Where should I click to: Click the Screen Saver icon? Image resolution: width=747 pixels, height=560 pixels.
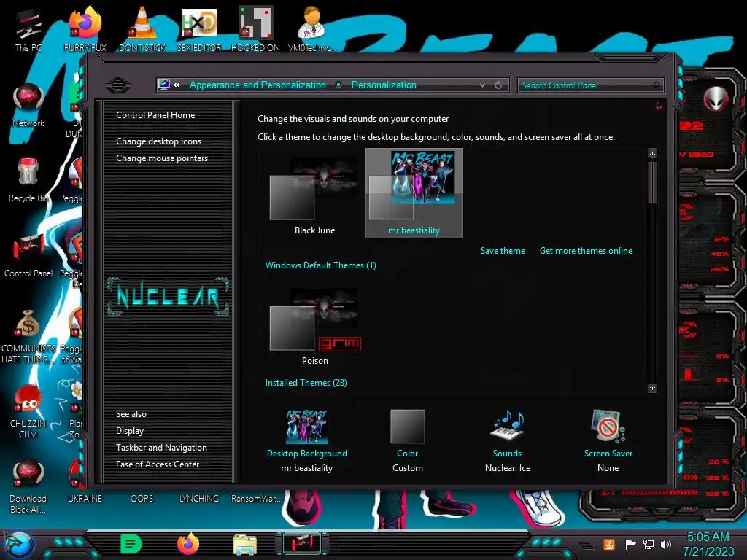(x=608, y=426)
